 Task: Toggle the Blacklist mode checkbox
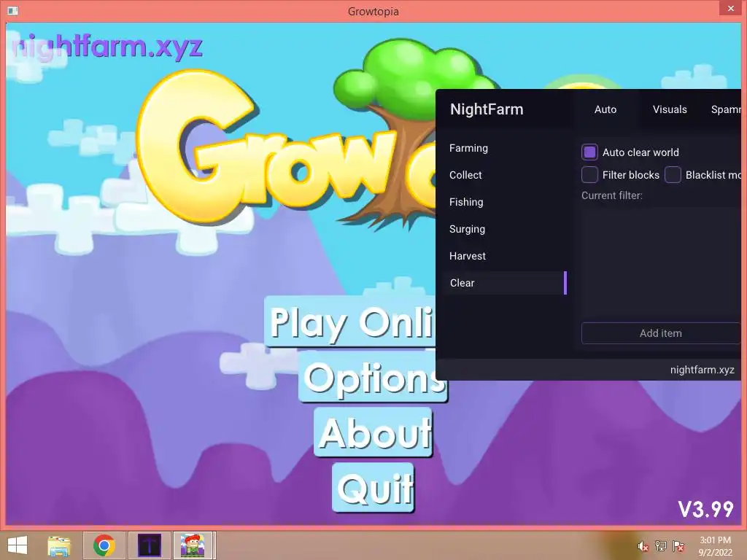tap(673, 175)
